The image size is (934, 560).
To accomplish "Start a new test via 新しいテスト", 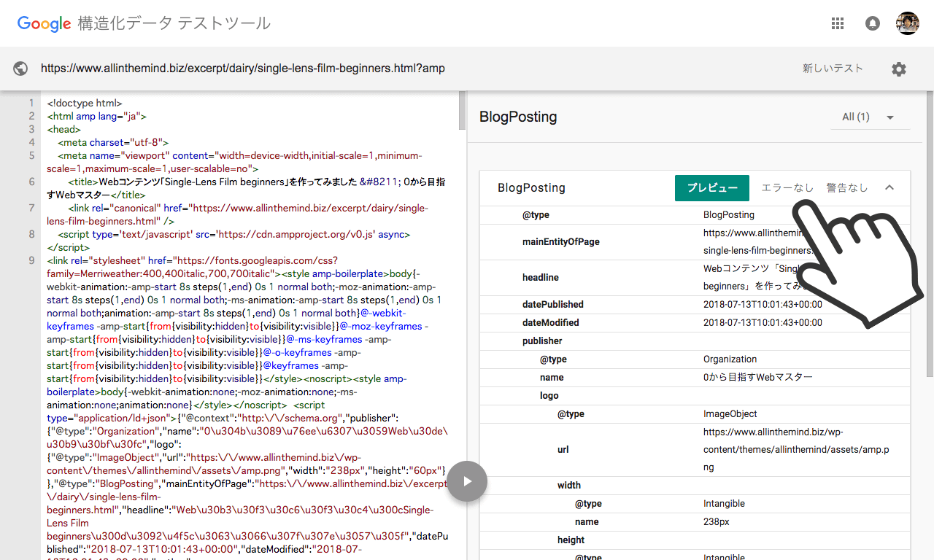I will point(833,69).
